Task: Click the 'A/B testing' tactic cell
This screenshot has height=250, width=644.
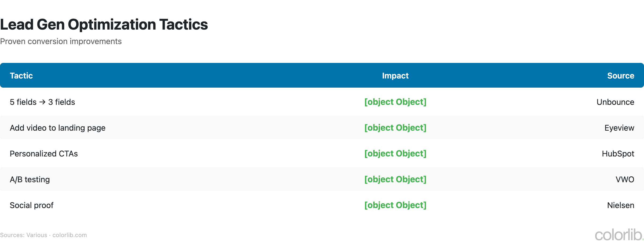Action: pyautogui.click(x=30, y=180)
